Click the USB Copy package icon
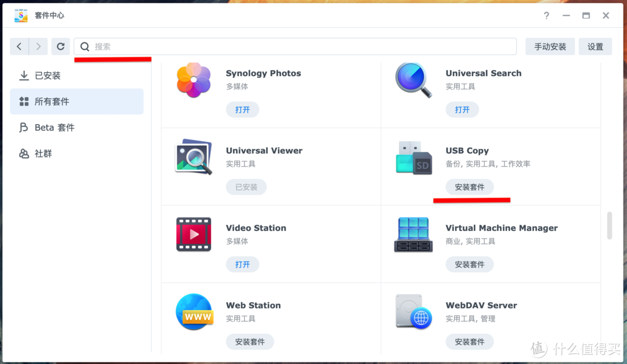This screenshot has height=364, width=627. 413,157
